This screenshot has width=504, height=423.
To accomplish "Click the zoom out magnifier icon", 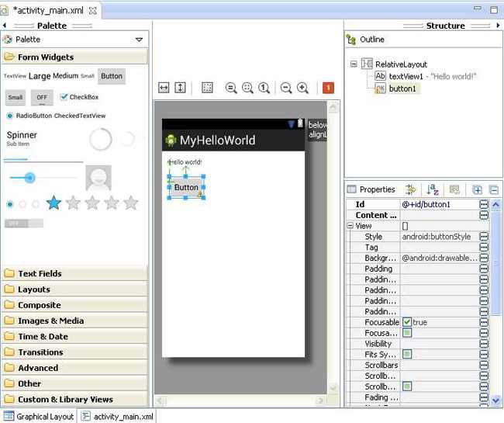I will (286, 88).
